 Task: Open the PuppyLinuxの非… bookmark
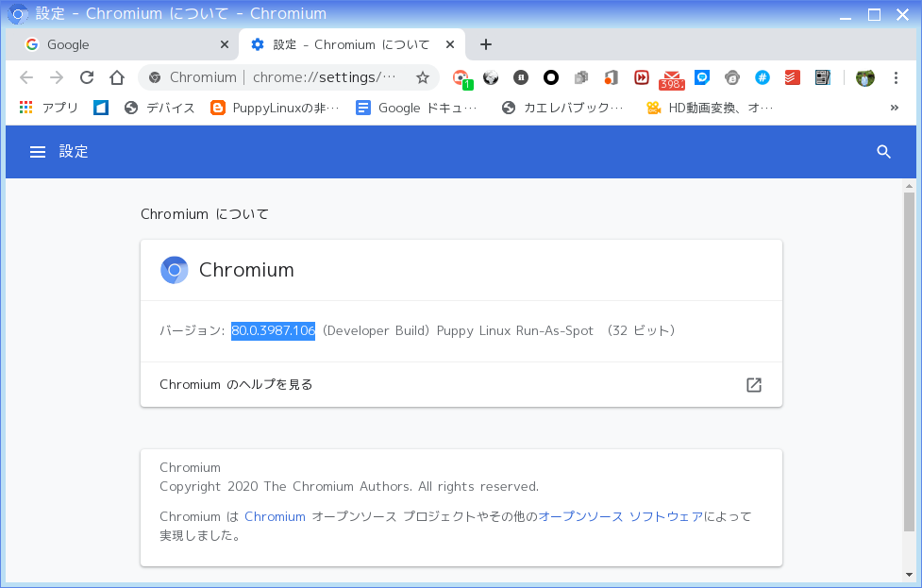276,108
